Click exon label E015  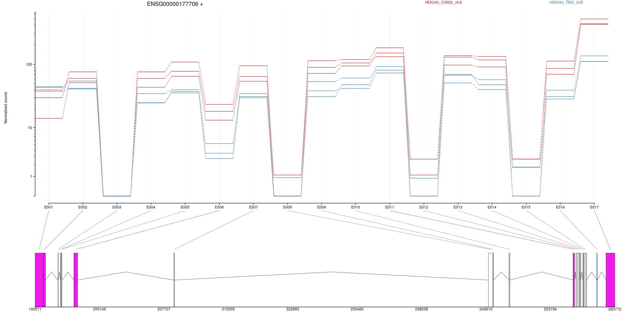[x=526, y=207]
